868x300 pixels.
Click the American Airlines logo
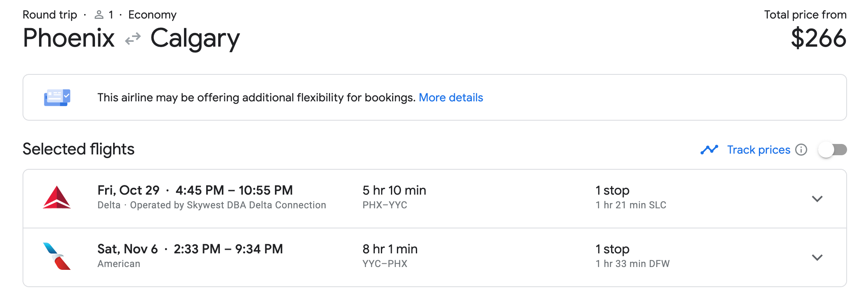tap(57, 256)
